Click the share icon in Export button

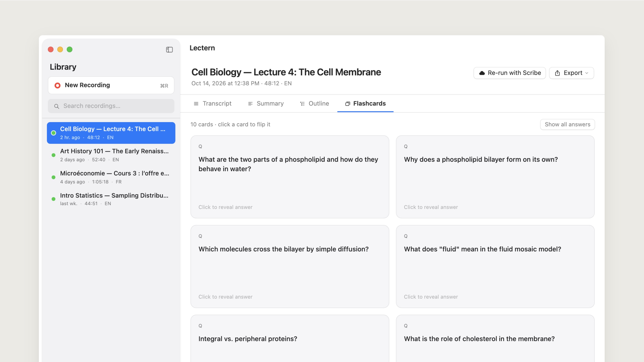click(x=557, y=73)
